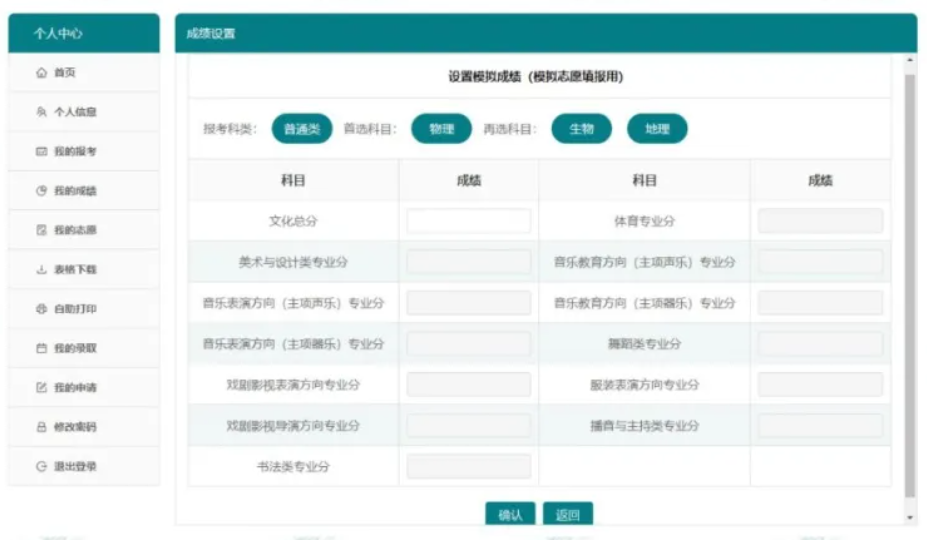
Task: Click the 美术与设计类专业分 score field
Action: (x=469, y=261)
